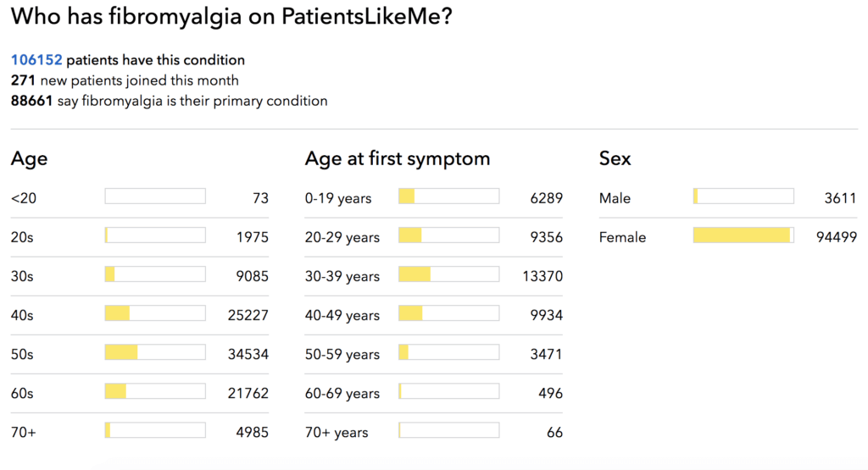Select the 30-39 years symptom bar

click(x=449, y=274)
